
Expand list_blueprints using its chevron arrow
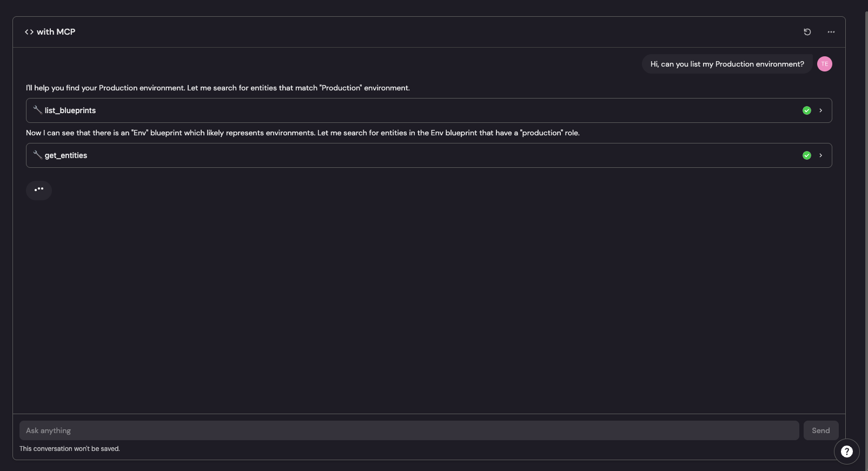[820, 110]
